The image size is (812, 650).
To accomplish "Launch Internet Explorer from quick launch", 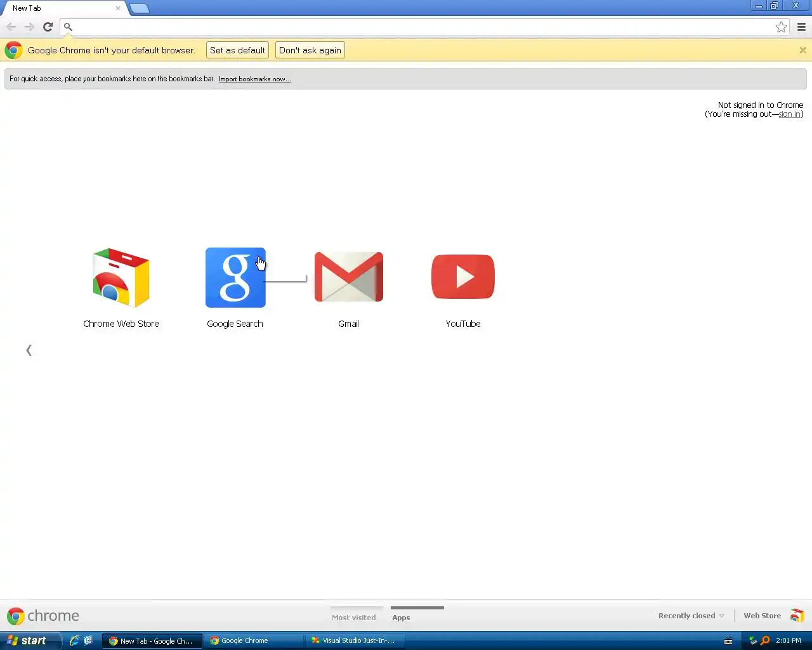I will pyautogui.click(x=74, y=640).
